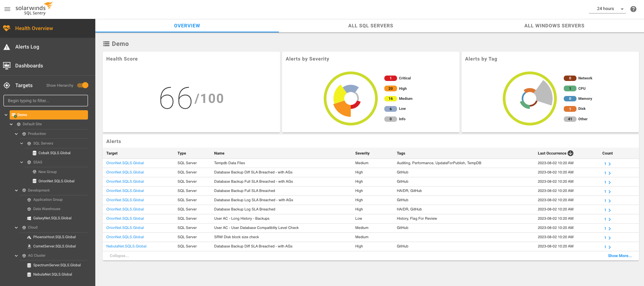The width and height of the screenshot is (644, 286).
Task: Click the OrionNet.SQLS.Global server icon in tree
Action: point(34,181)
